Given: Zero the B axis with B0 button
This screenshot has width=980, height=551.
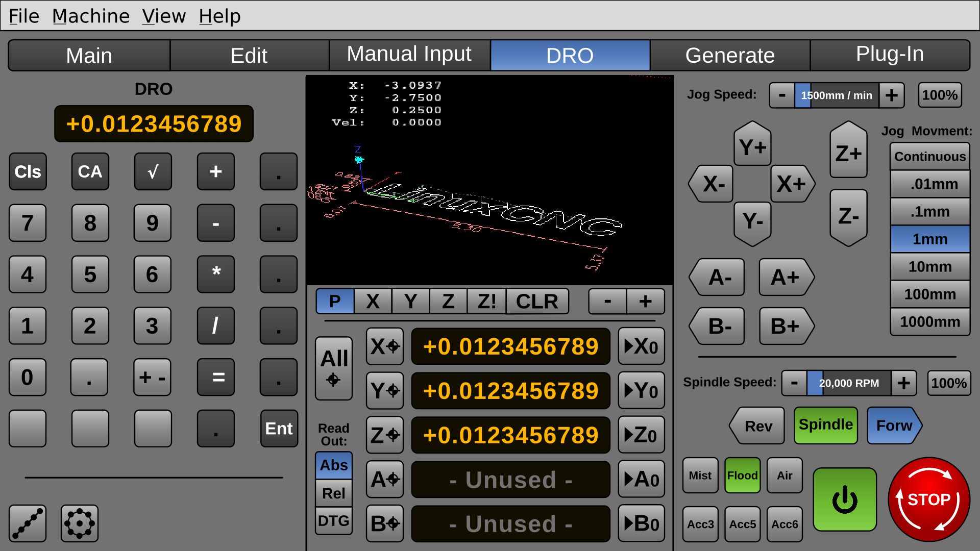Looking at the screenshot, I should pos(642,523).
